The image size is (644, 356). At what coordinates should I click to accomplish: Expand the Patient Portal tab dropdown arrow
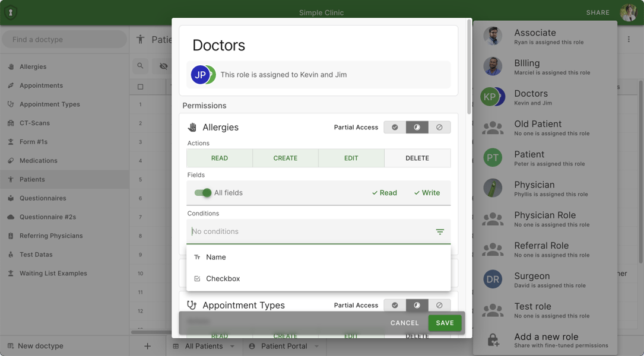tap(317, 346)
